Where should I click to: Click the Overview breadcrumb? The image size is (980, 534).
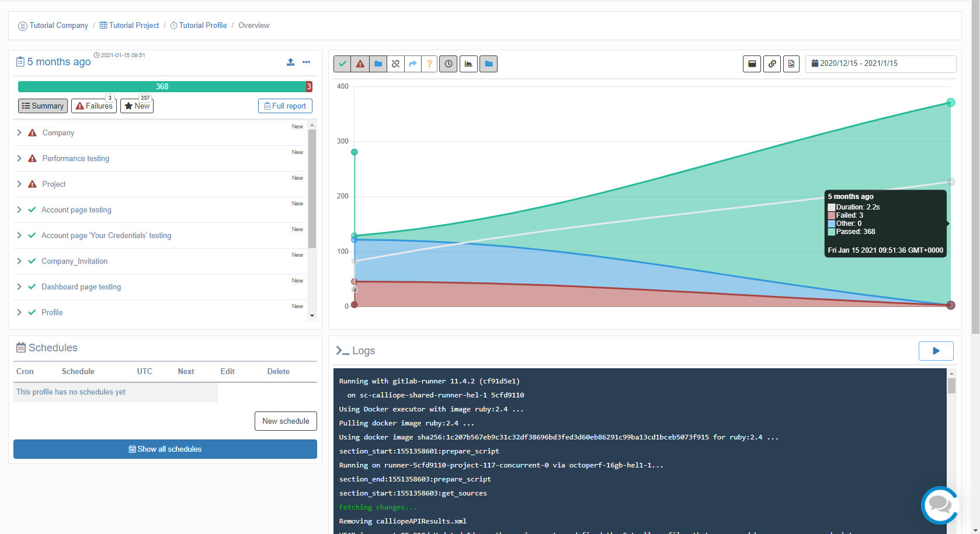click(254, 26)
